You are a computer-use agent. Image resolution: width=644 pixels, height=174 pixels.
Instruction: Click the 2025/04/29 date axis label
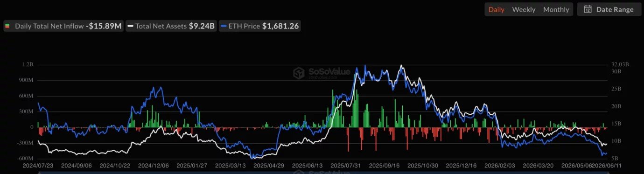(269, 165)
